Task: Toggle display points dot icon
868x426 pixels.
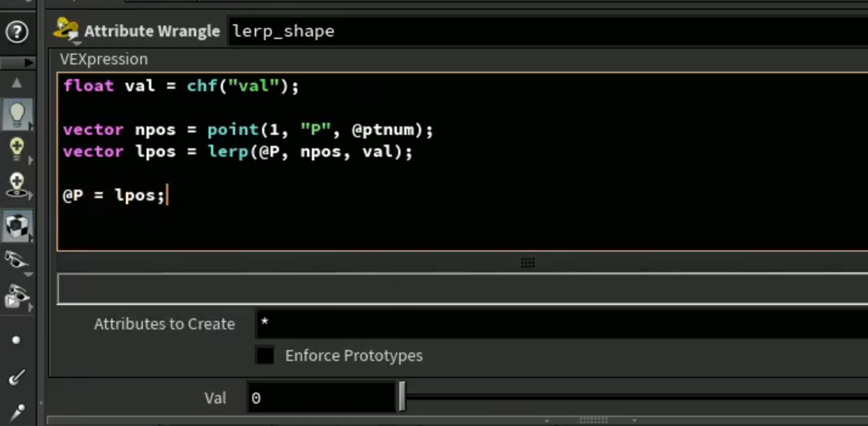Action: pos(16,340)
